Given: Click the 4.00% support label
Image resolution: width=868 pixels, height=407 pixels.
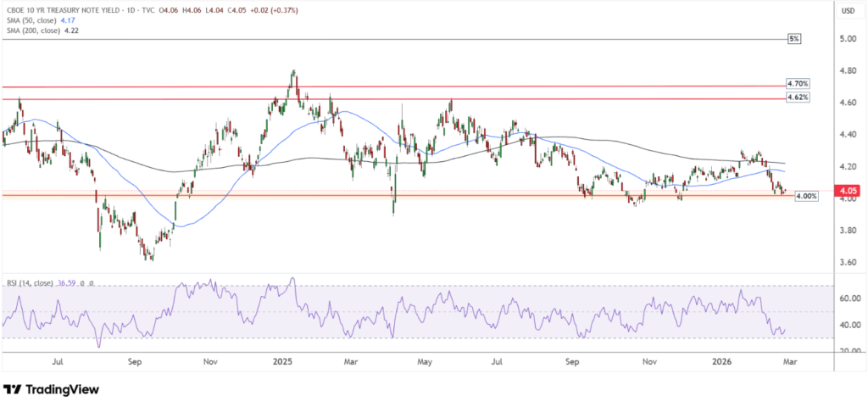Looking at the screenshot, I should 806,196.
